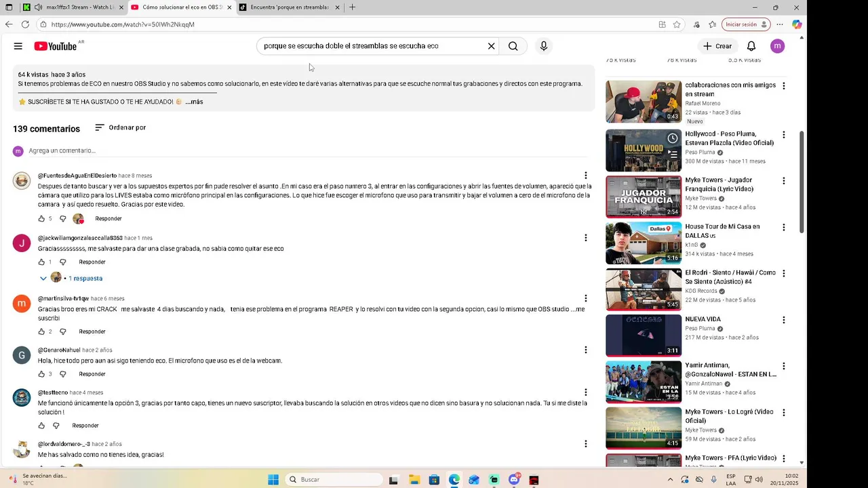Screen dimensions: 868x488
Task: Click the taskbar Buscar search box
Action: tap(334, 480)
